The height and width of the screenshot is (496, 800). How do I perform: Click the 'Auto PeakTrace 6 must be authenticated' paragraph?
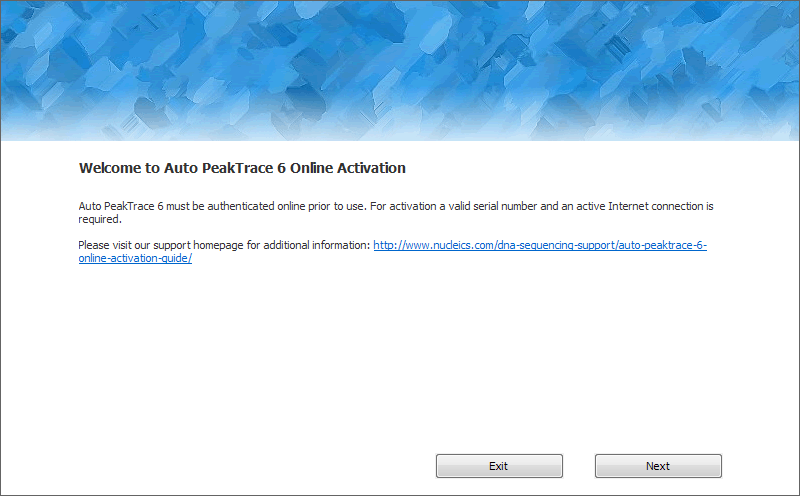pos(395,212)
